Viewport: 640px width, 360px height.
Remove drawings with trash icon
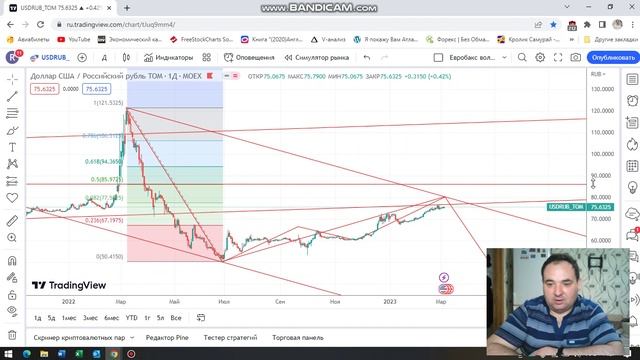tap(12, 335)
